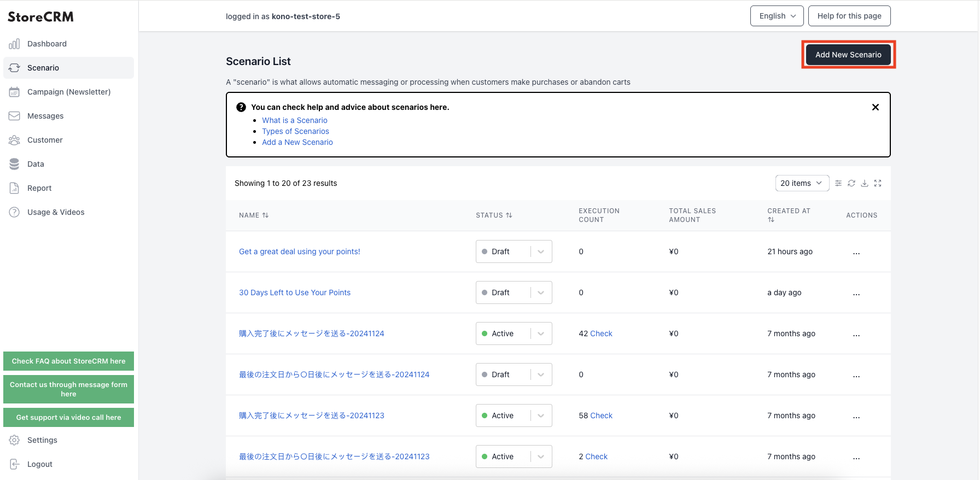Viewport: 980px width, 480px height.
Task: Open 'What is a Scenario' help link
Action: (295, 120)
